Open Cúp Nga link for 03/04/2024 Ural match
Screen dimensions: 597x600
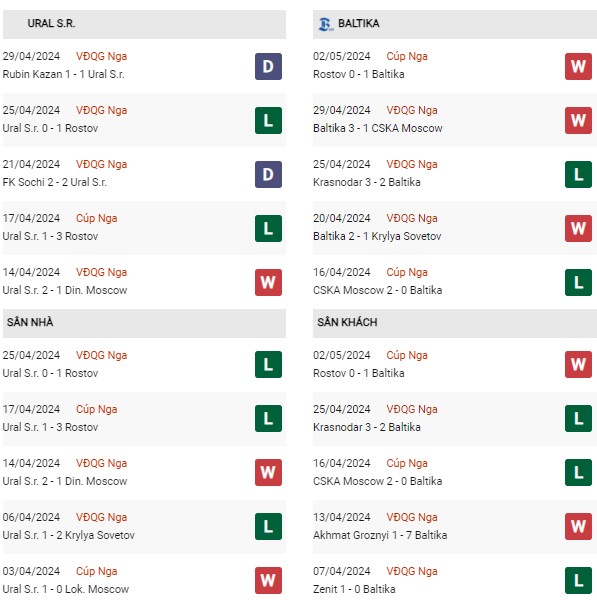(x=96, y=571)
